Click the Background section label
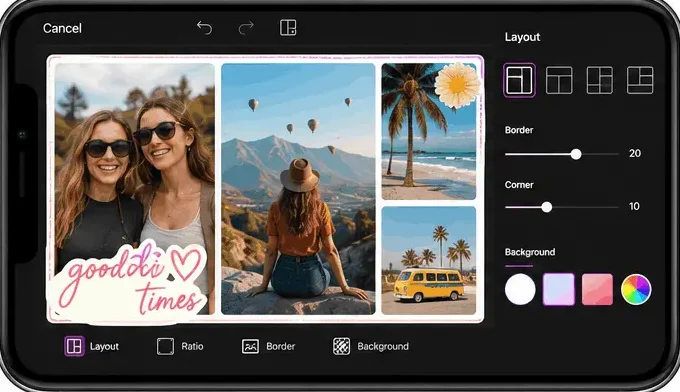680x392 pixels. tap(530, 252)
